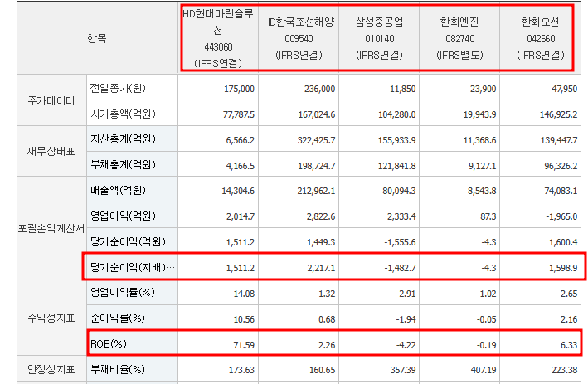The image size is (588, 384).
Task: Select debt ratio value 407.19
Action: [x=484, y=370]
